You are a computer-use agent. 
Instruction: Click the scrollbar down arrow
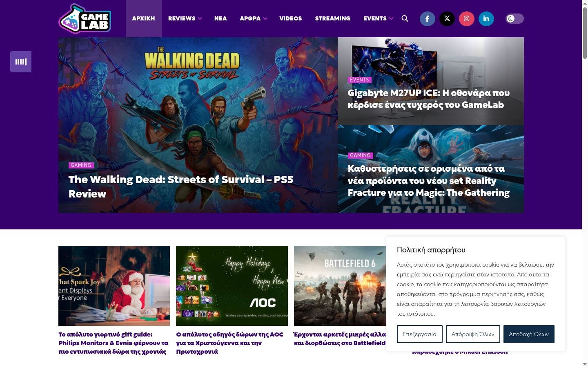[x=585, y=364]
